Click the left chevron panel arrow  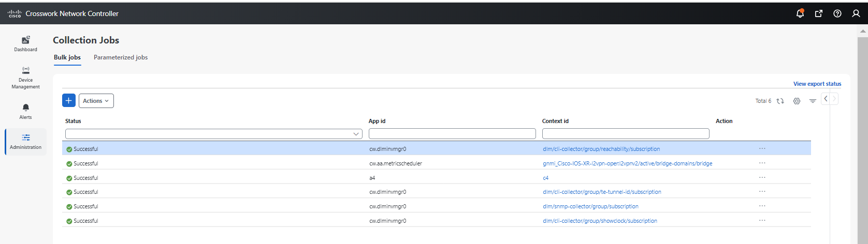coord(826,98)
